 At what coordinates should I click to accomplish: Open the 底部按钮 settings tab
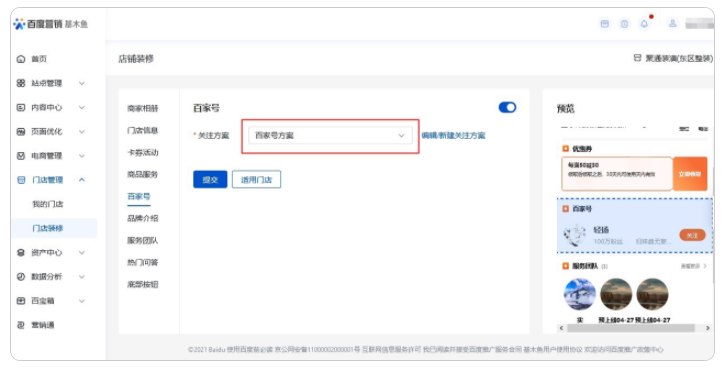click(x=143, y=284)
